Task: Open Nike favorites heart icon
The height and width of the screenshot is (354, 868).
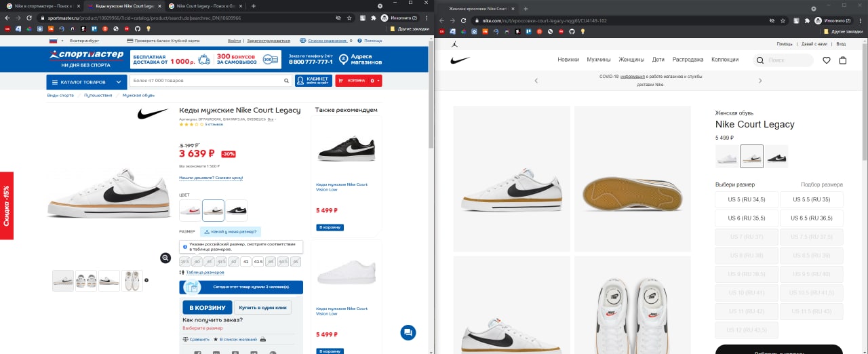Action: click(827, 60)
